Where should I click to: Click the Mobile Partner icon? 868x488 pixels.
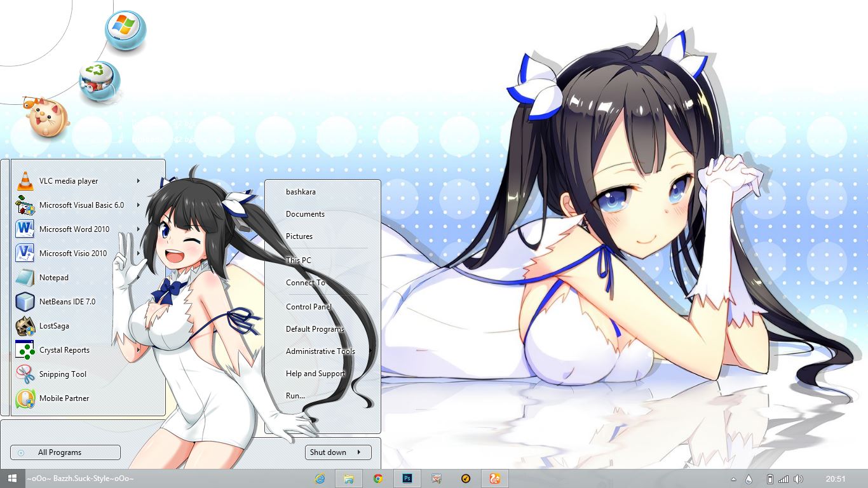point(25,398)
